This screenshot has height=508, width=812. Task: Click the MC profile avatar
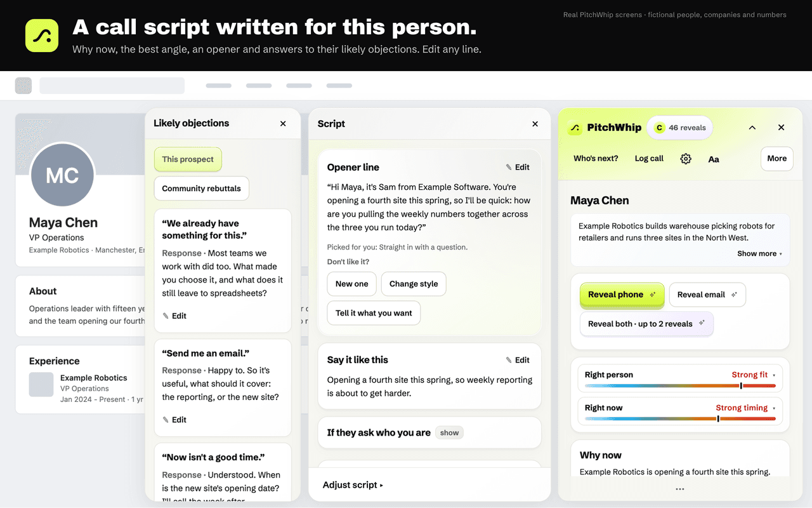(62, 175)
